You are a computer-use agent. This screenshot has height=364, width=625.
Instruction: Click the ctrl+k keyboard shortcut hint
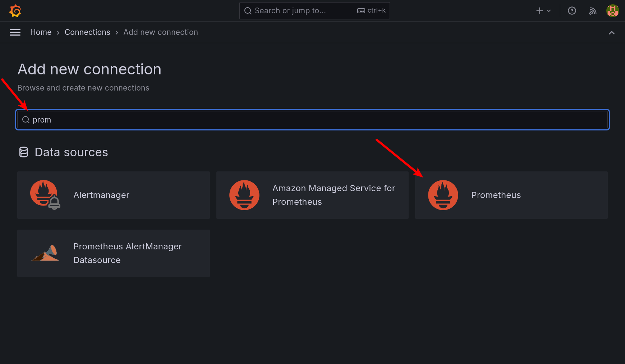point(372,11)
